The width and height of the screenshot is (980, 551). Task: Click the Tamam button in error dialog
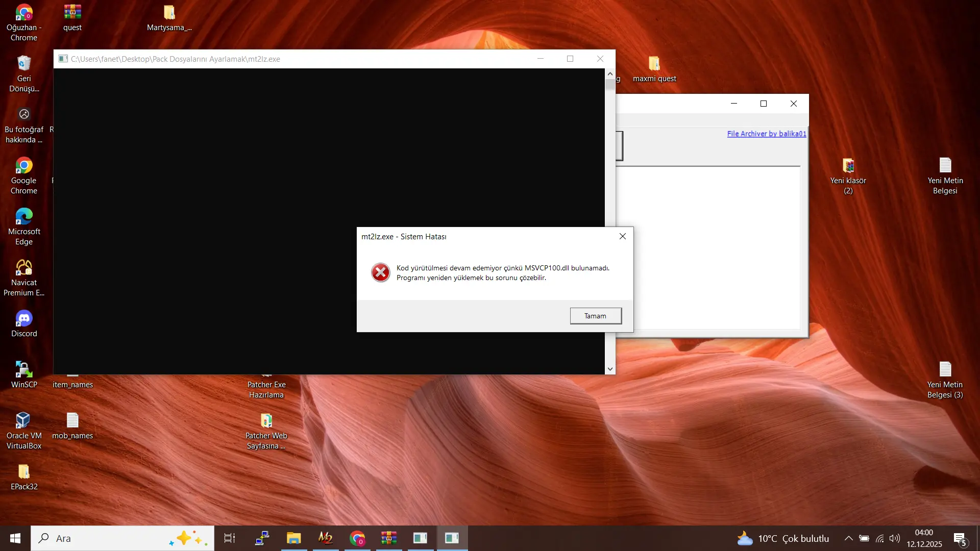[x=595, y=316]
